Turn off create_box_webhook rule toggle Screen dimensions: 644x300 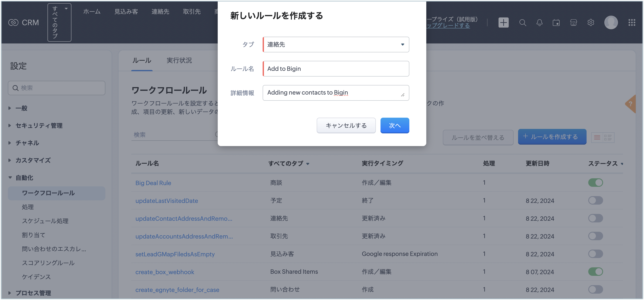pyautogui.click(x=595, y=272)
